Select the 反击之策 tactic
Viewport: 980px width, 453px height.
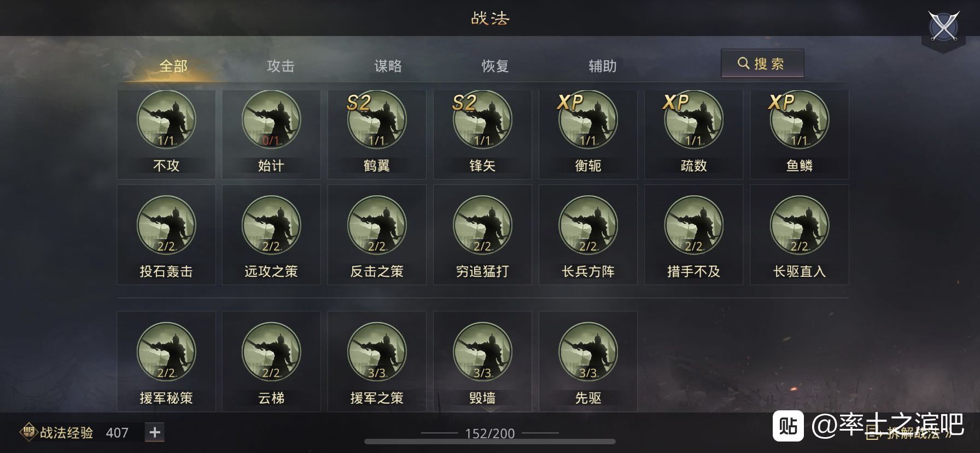coord(377,235)
